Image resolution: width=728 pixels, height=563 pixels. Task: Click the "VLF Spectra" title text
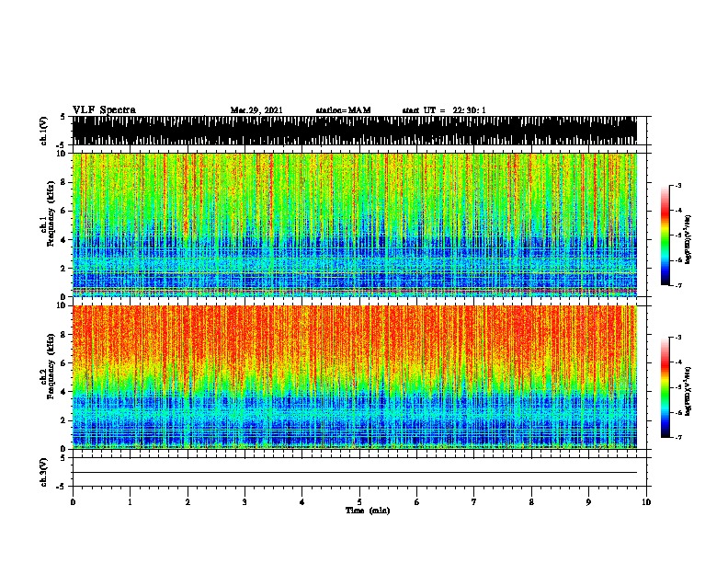click(104, 110)
